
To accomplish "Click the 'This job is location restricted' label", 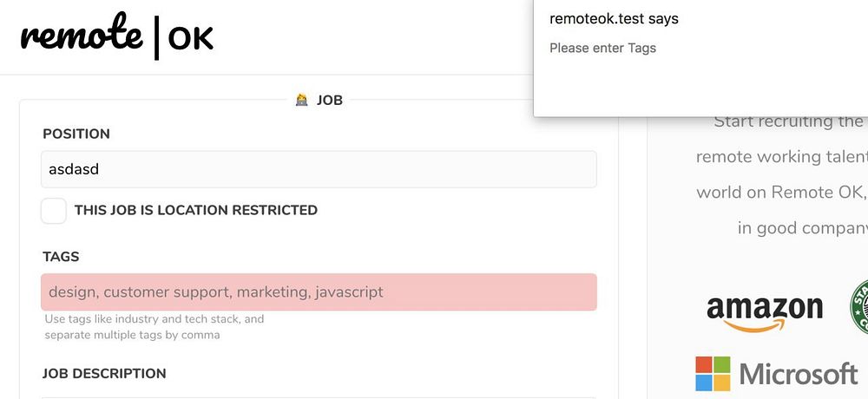I will (195, 210).
